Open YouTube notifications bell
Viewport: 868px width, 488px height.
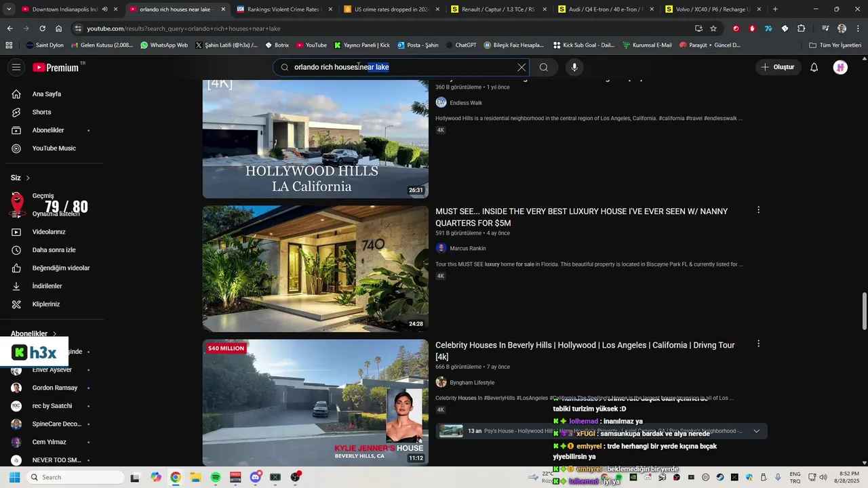814,67
